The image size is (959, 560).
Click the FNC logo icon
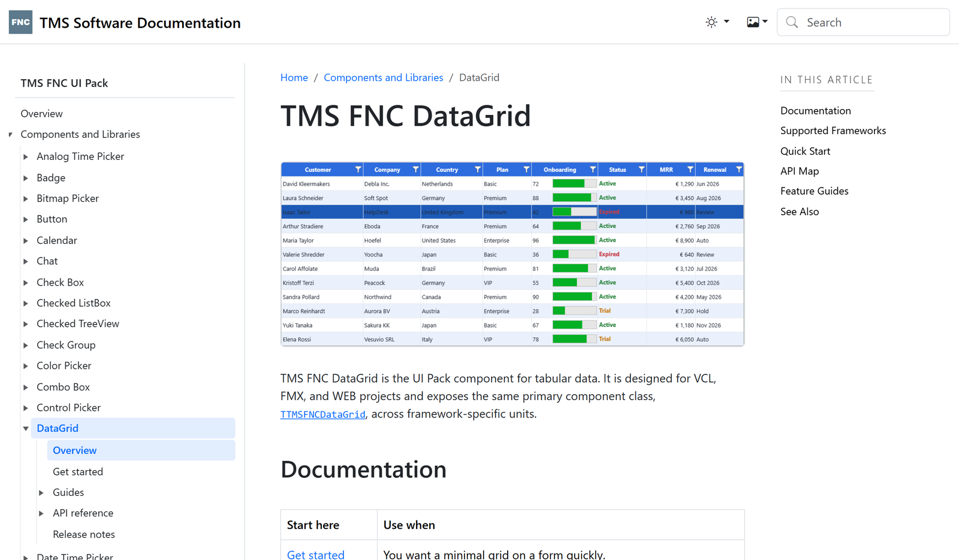pyautogui.click(x=20, y=22)
